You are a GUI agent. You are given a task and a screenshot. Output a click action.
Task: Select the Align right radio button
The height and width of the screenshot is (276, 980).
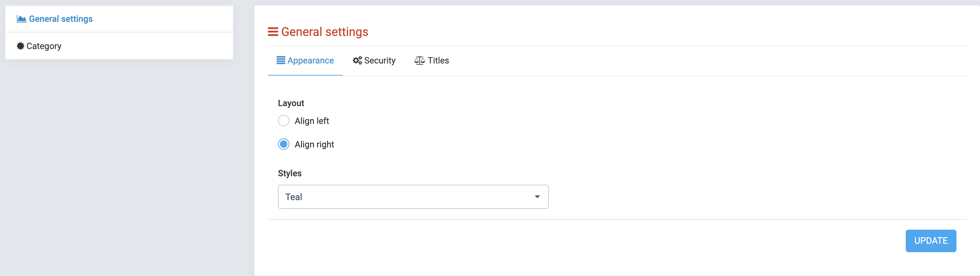click(283, 144)
